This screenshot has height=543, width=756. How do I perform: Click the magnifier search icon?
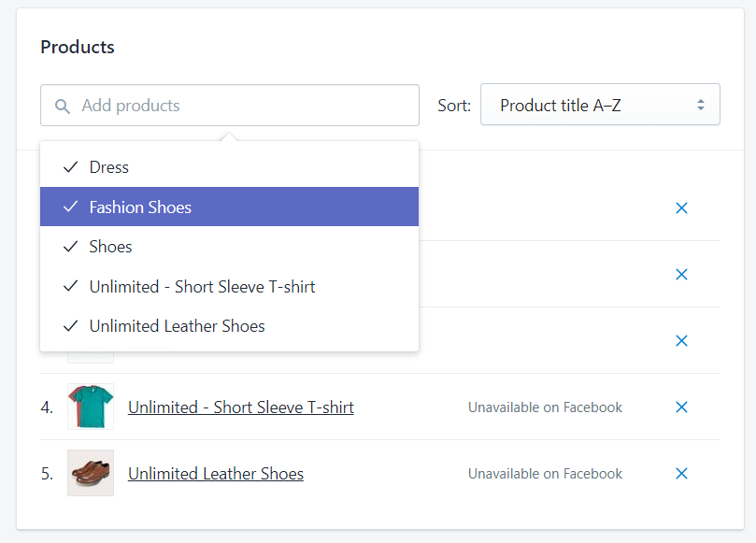click(x=63, y=107)
